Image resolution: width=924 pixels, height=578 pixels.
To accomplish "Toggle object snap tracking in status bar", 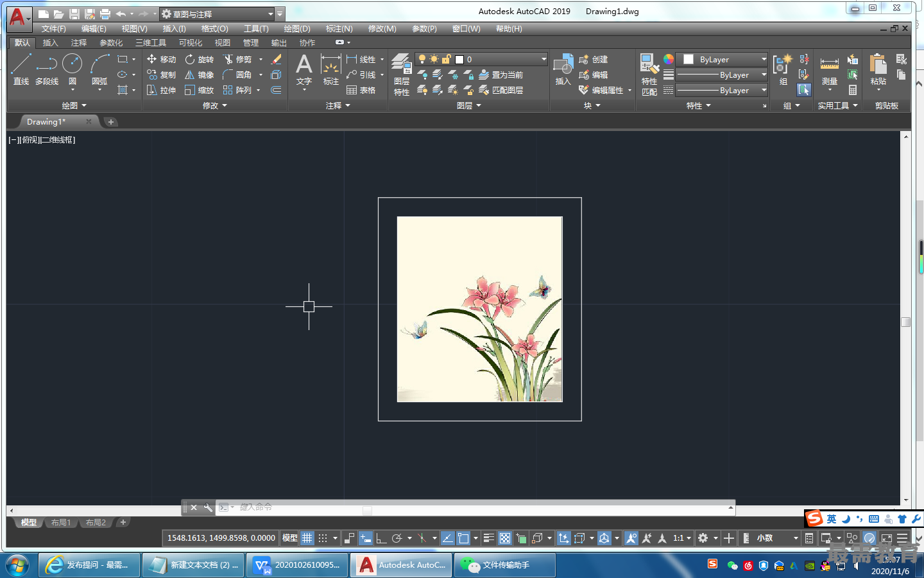I will pyautogui.click(x=448, y=538).
